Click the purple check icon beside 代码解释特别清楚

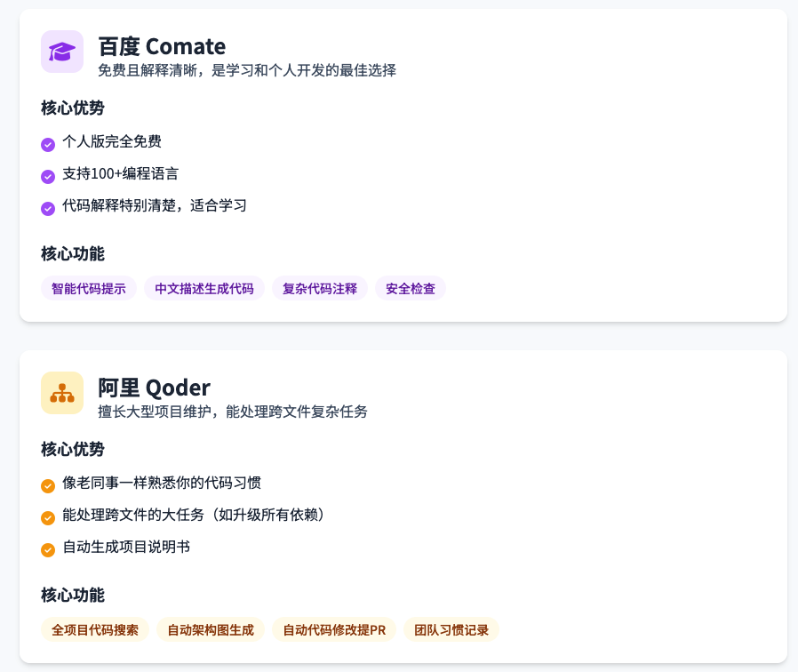[x=48, y=209]
